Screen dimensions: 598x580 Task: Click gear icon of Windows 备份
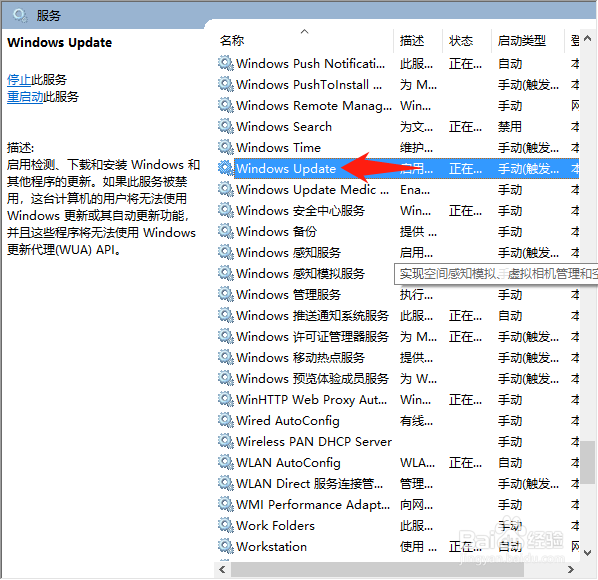225,231
